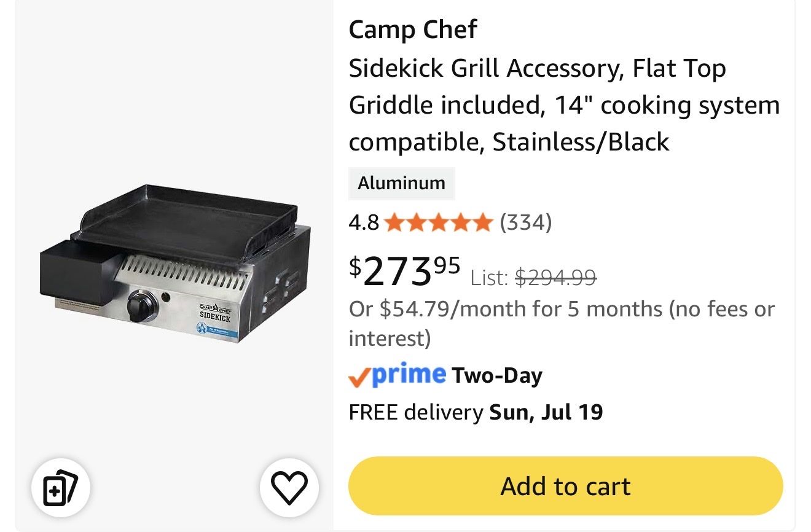This screenshot has height=532, width=811.
Task: View the 334 customer reviews
Action: coord(526,222)
